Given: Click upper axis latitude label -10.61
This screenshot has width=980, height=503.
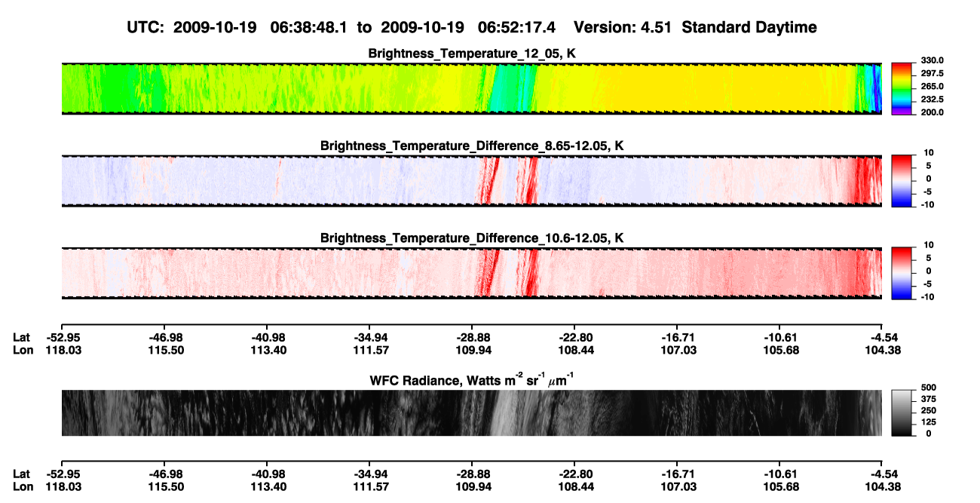Looking at the screenshot, I should 779,337.
